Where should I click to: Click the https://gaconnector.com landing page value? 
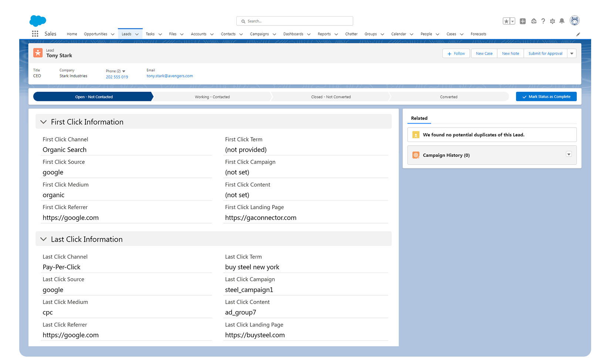click(x=261, y=218)
